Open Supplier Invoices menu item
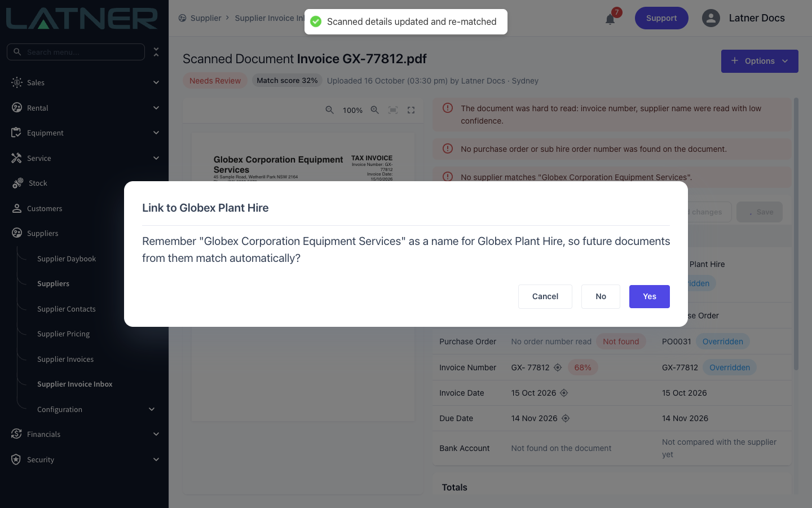Viewport: 812px width, 508px height. (65, 359)
